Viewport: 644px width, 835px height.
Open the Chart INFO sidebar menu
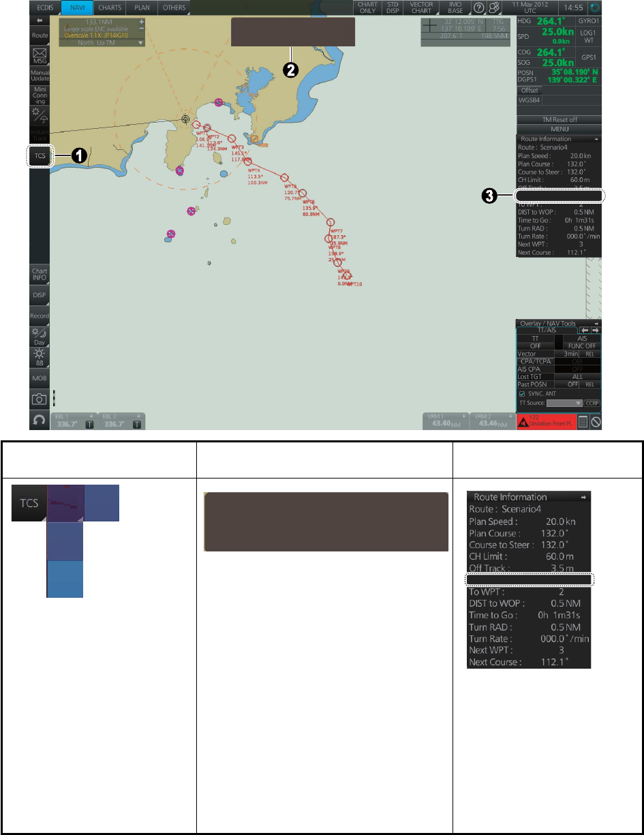39,274
